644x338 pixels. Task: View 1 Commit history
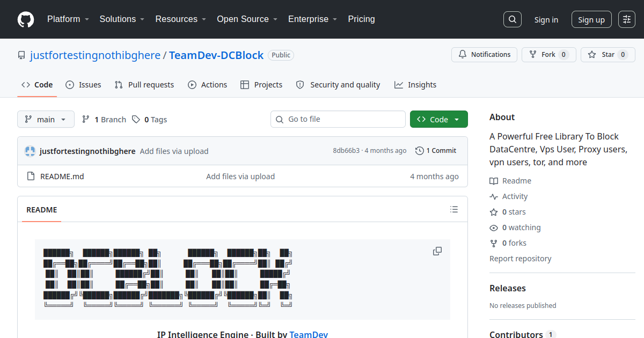coord(436,151)
